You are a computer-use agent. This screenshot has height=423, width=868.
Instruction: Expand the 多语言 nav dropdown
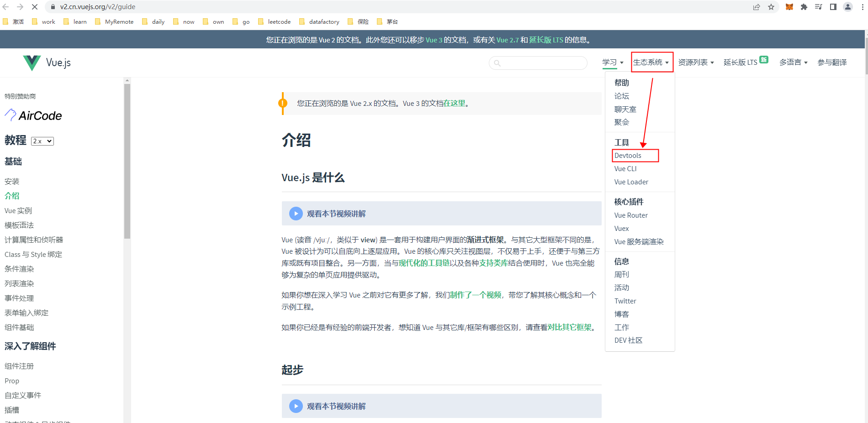pyautogui.click(x=794, y=63)
